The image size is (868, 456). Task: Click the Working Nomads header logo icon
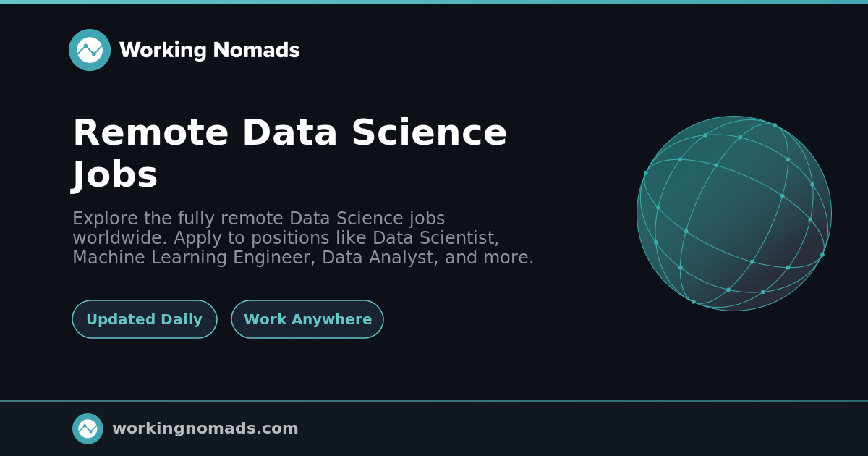[90, 50]
